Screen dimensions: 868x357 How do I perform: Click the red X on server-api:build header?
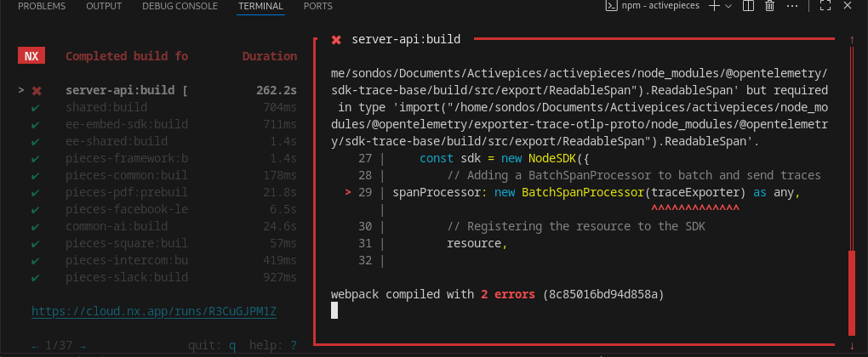coord(336,40)
